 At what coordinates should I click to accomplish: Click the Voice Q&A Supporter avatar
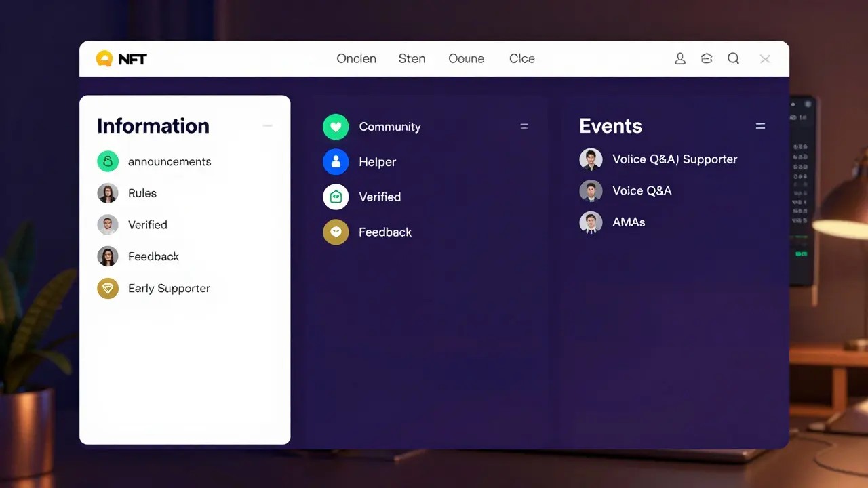click(591, 159)
